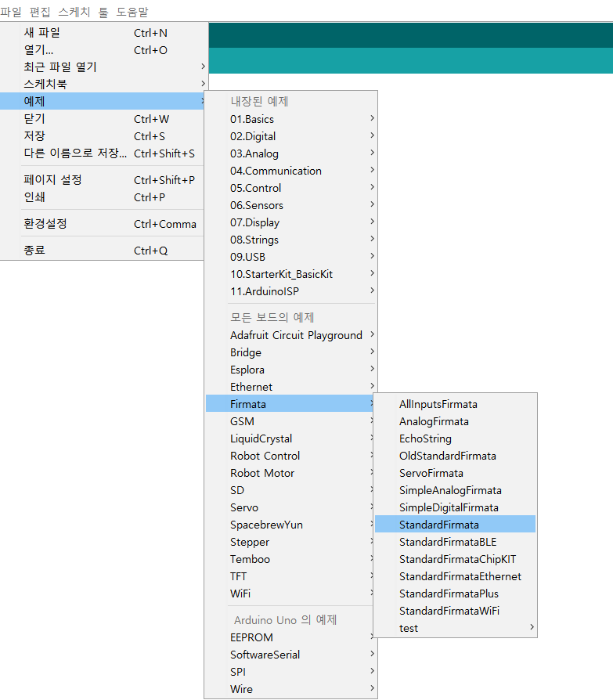Open the LiquidCrystal library examples
The width and height of the screenshot is (613, 700).
290,438
